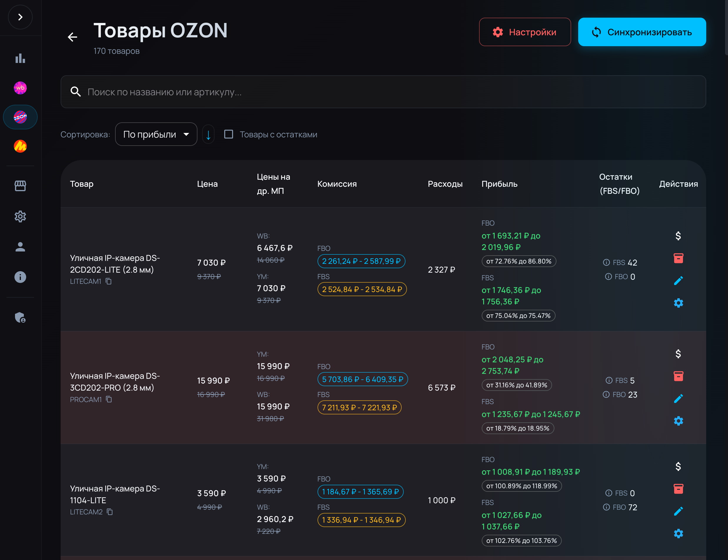Open the Wildberries marketplace section in sidebar
This screenshot has width=728, height=560.
point(20,88)
